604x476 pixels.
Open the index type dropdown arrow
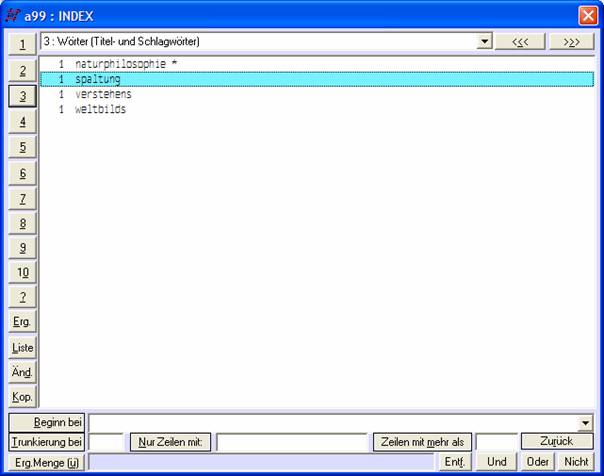[x=484, y=41]
